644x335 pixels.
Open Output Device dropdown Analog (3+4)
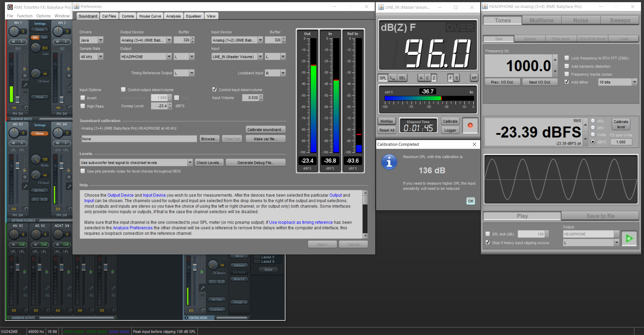(x=146, y=40)
